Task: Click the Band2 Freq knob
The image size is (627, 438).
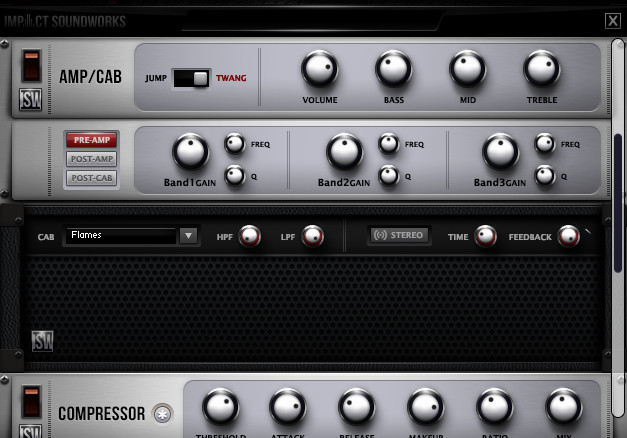Action: point(389,144)
